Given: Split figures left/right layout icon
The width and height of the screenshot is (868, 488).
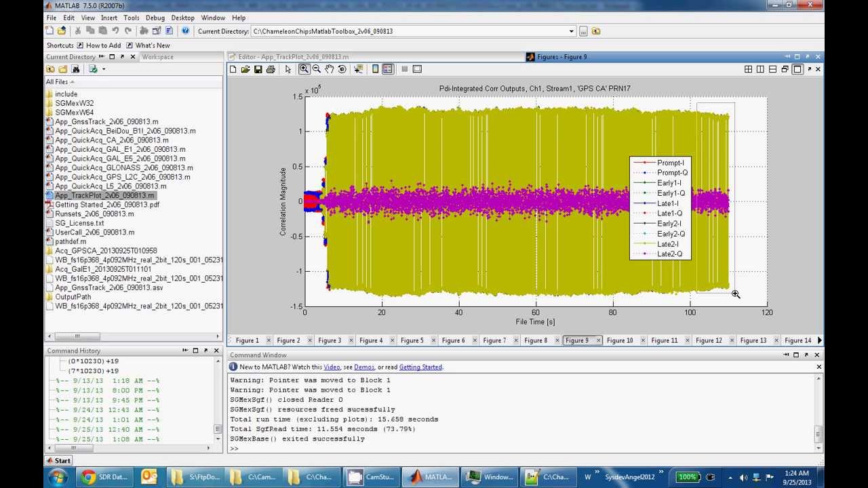Looking at the screenshot, I should (x=760, y=69).
